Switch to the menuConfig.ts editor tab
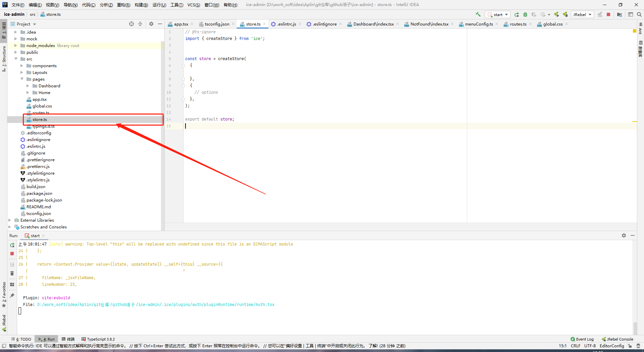The height and width of the screenshot is (352, 644). click(x=479, y=24)
